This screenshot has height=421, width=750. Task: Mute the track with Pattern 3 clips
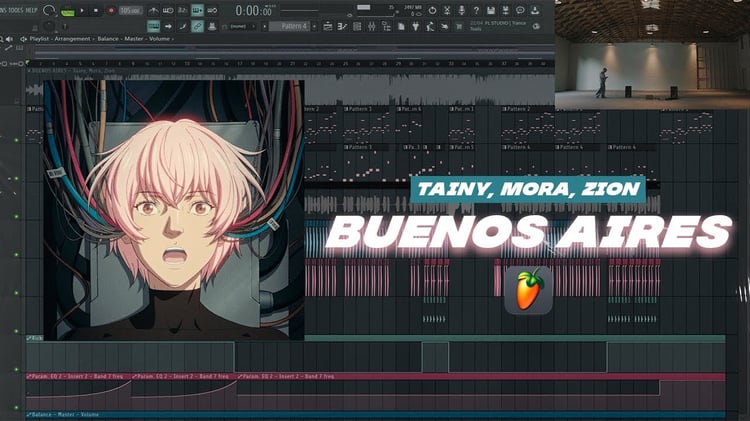click(x=16, y=178)
